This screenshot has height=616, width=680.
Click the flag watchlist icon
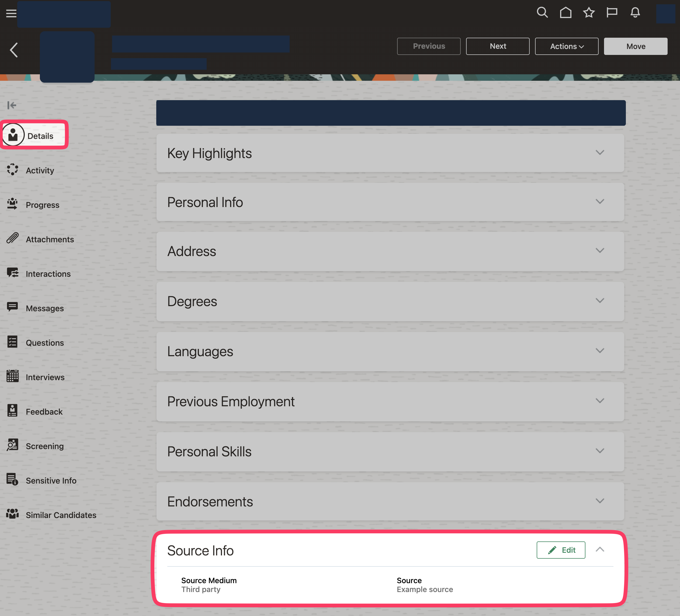pyautogui.click(x=612, y=12)
